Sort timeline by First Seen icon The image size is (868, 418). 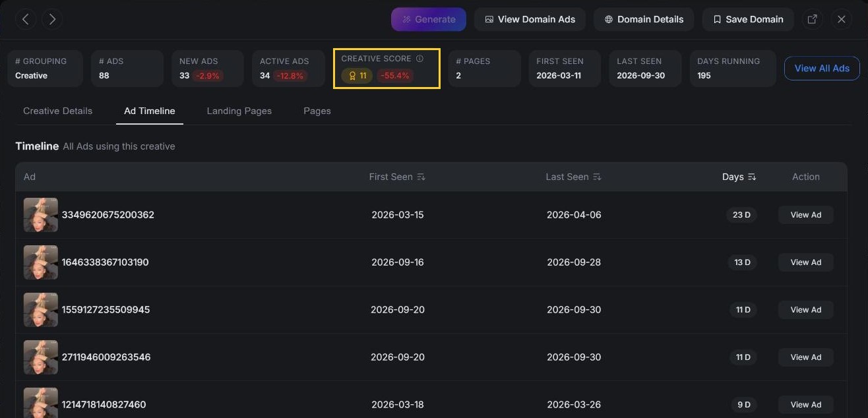pos(421,177)
